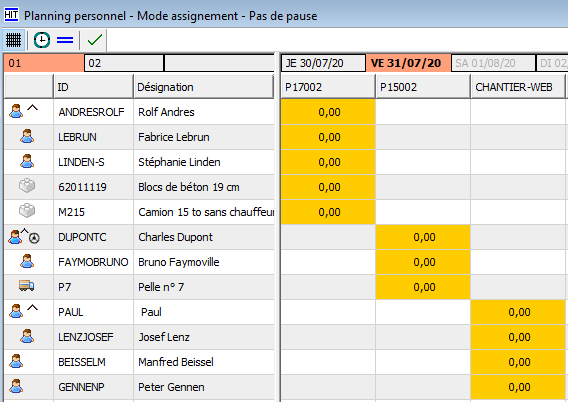
Task: Click person icon of DUPONTC row
Action: tap(15, 237)
